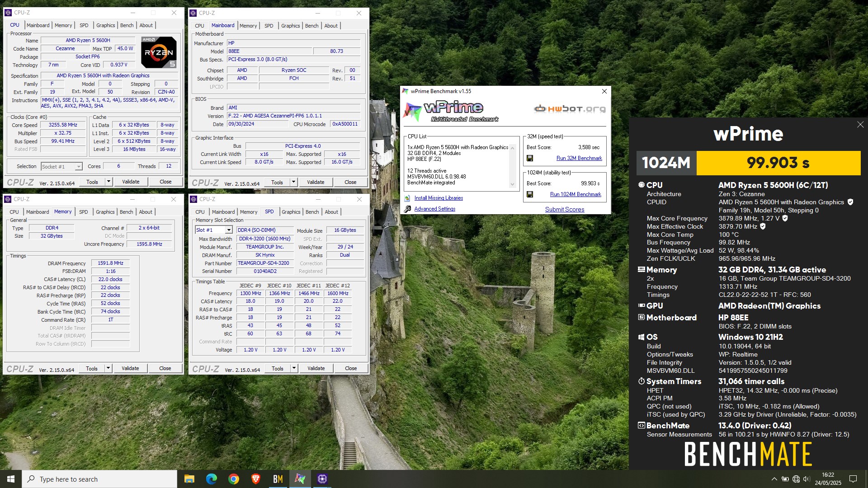Switch to the Bench tab in the CPU window
The width and height of the screenshot is (868, 488).
tap(127, 25)
